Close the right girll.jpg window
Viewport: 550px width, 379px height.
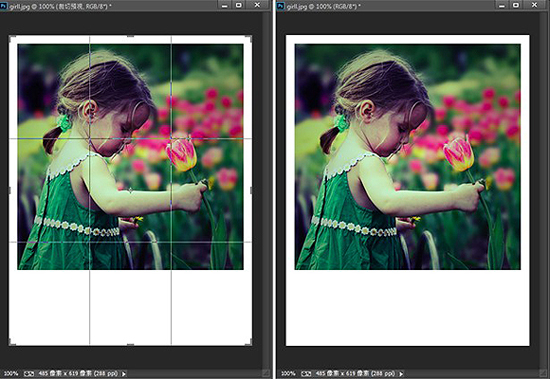[x=534, y=5]
